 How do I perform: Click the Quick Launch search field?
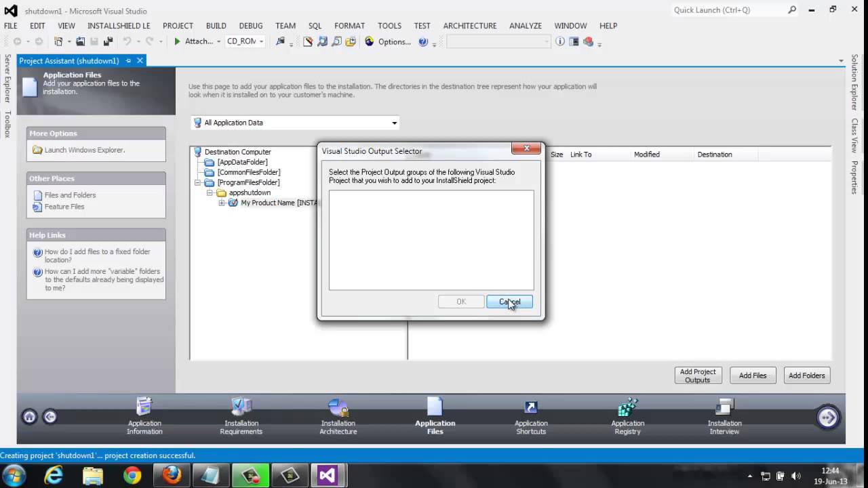click(734, 10)
